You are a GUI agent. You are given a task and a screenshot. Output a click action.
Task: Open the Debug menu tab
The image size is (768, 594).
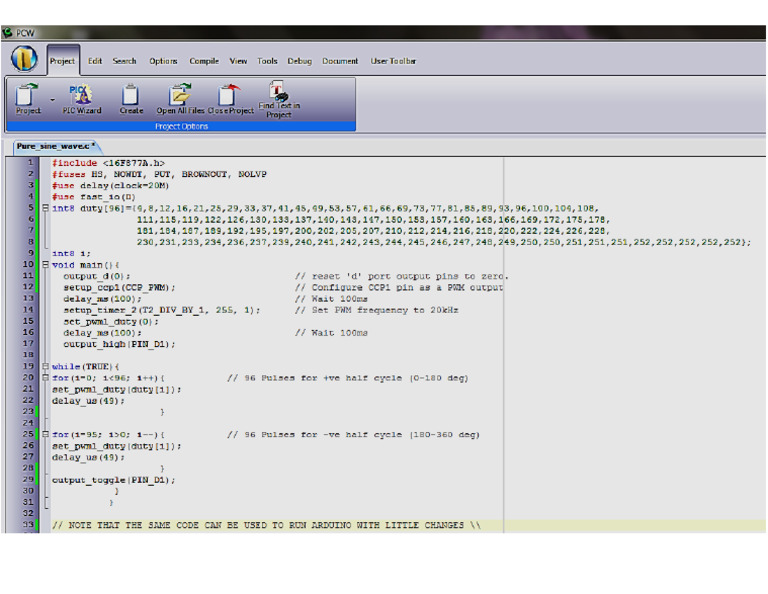click(299, 61)
